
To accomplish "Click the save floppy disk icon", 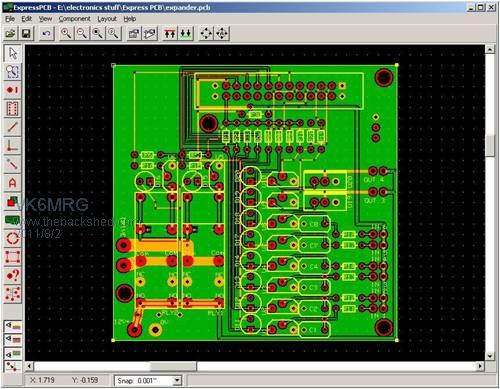I will click(26, 33).
